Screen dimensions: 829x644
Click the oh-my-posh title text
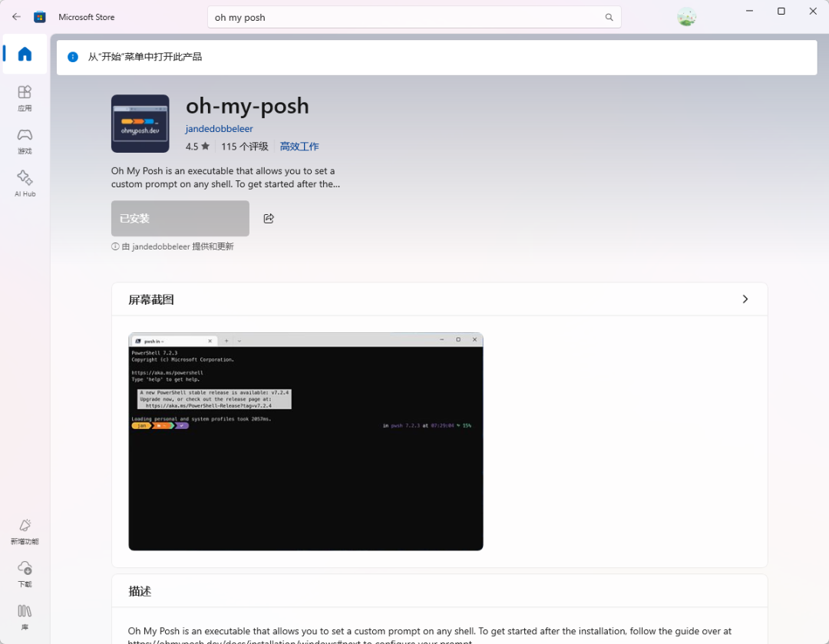pyautogui.click(x=247, y=106)
